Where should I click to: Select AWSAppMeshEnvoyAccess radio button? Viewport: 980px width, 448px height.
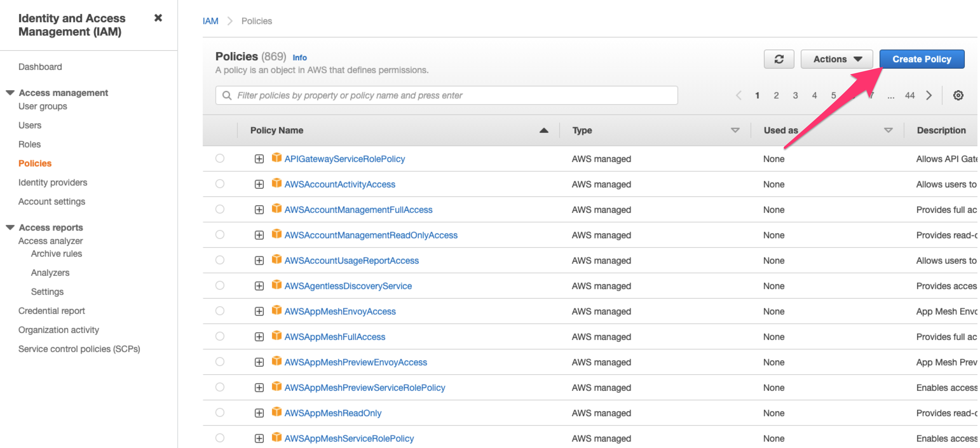pyautogui.click(x=220, y=311)
